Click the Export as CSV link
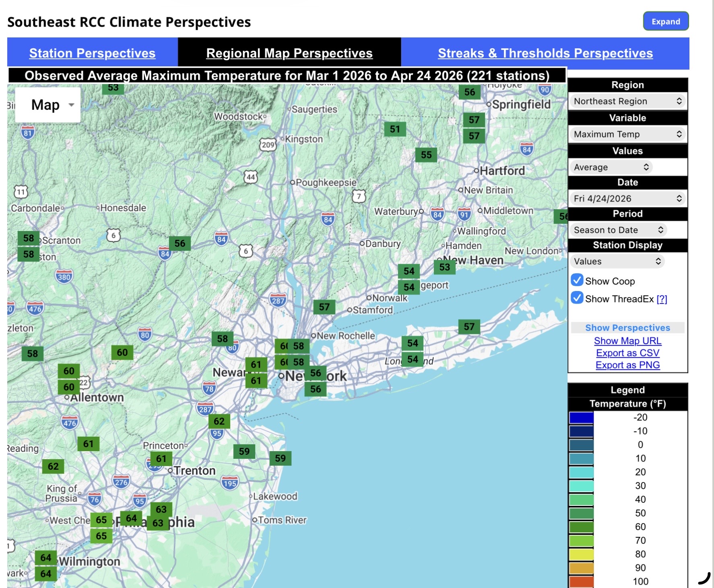Viewport: 714px width, 588px height. click(627, 353)
